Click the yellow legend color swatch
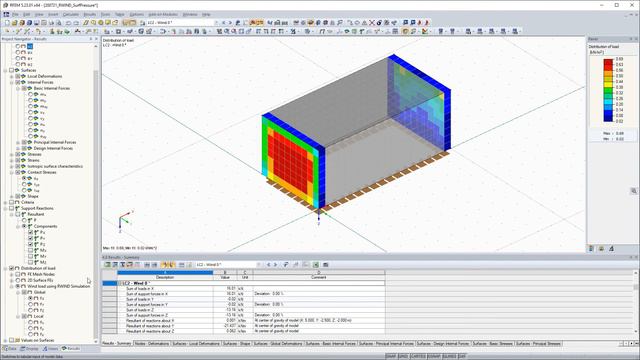The height and width of the screenshot is (360, 640). pos(608,84)
